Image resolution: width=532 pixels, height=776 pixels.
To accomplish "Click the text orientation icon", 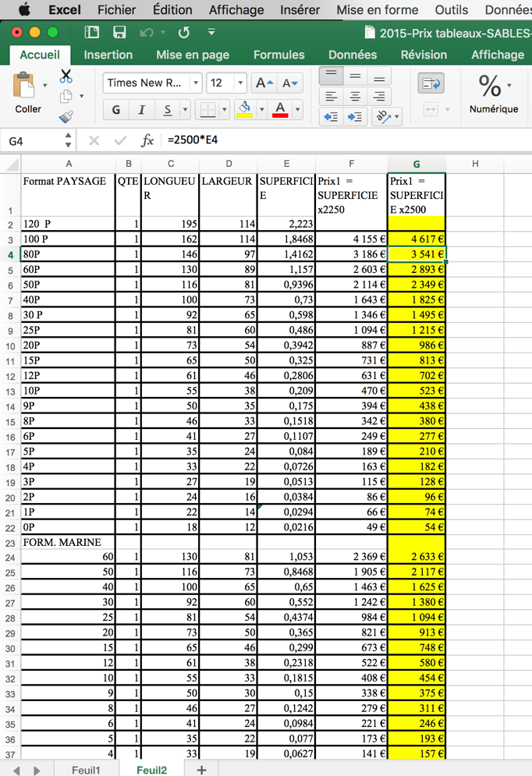I will (x=382, y=117).
